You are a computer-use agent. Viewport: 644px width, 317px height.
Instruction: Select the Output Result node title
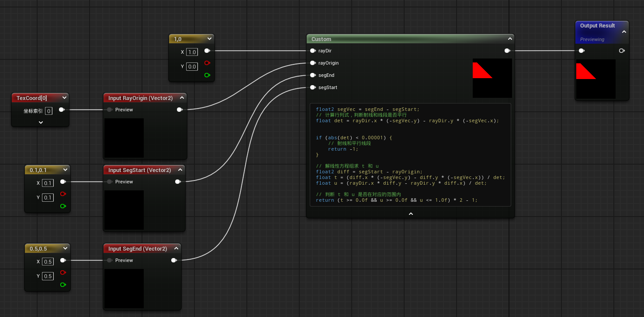point(597,26)
